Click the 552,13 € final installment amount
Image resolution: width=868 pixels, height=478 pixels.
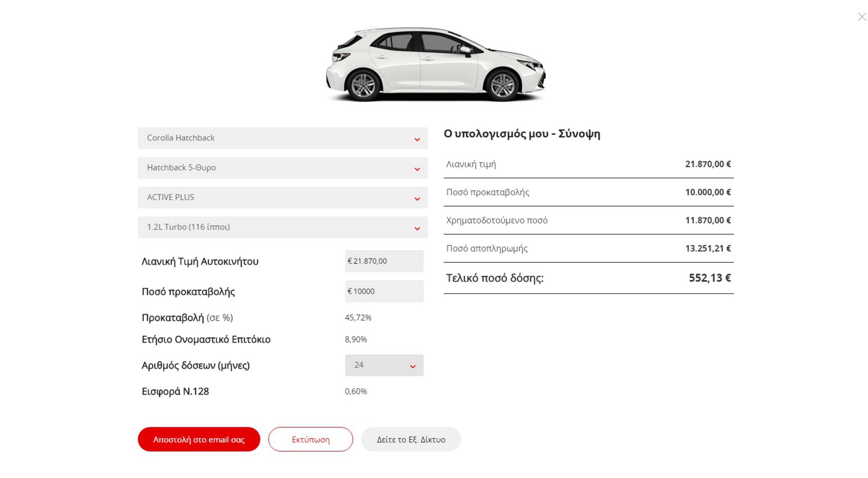[709, 278]
